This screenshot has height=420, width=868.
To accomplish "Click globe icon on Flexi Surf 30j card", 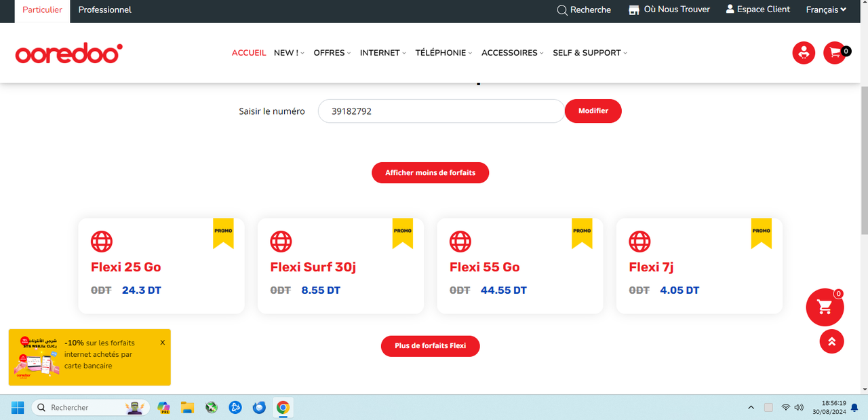I will click(x=281, y=242).
